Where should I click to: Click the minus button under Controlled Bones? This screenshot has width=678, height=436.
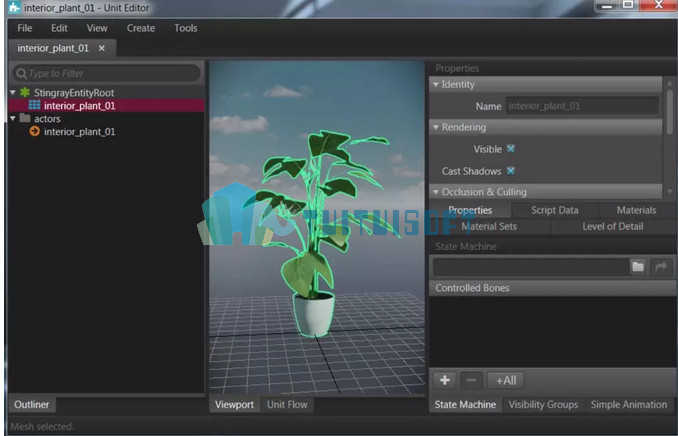click(x=471, y=380)
